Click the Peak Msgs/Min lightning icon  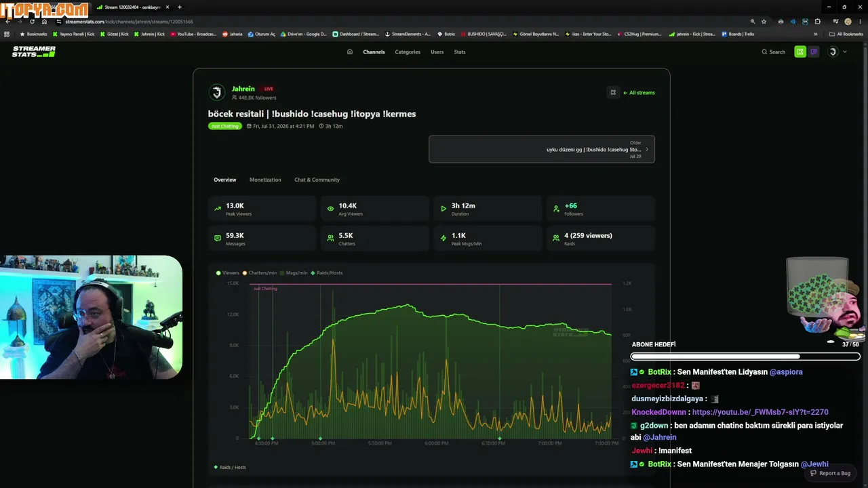click(x=443, y=239)
